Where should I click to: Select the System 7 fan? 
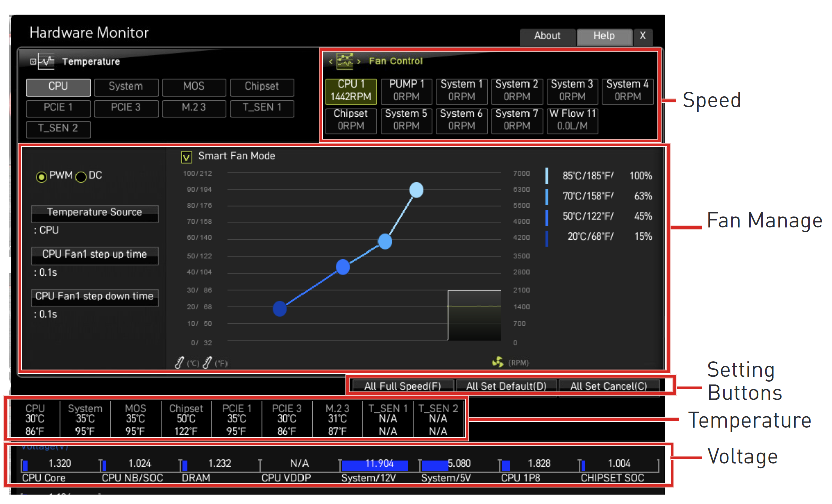pyautogui.click(x=517, y=121)
